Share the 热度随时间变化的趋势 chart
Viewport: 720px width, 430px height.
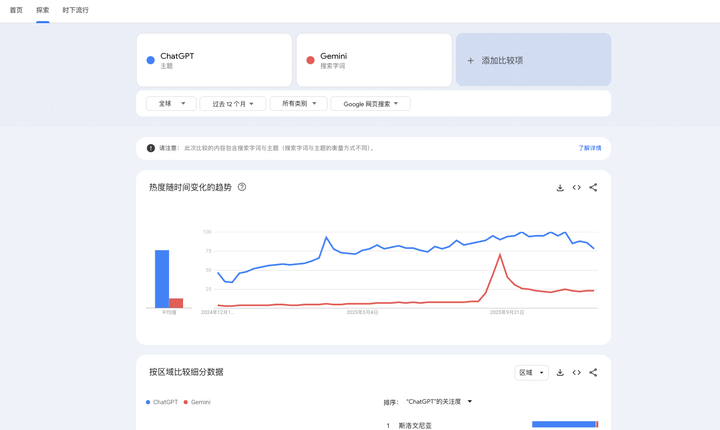tap(593, 188)
